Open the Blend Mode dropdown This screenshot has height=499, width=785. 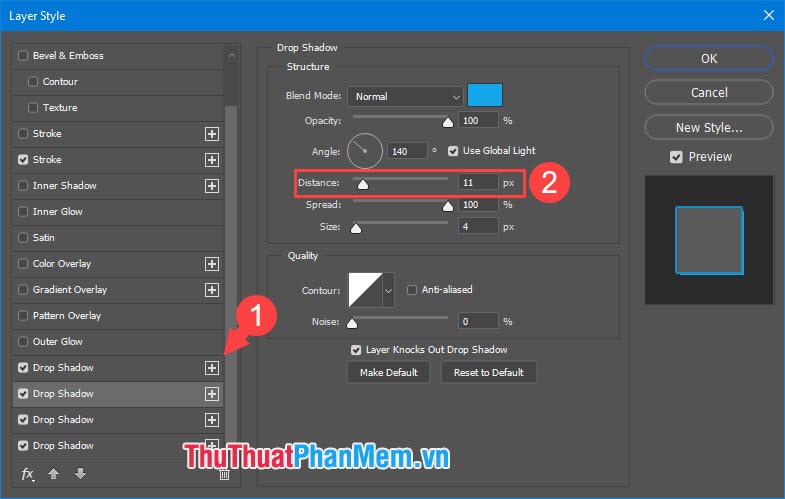click(405, 96)
